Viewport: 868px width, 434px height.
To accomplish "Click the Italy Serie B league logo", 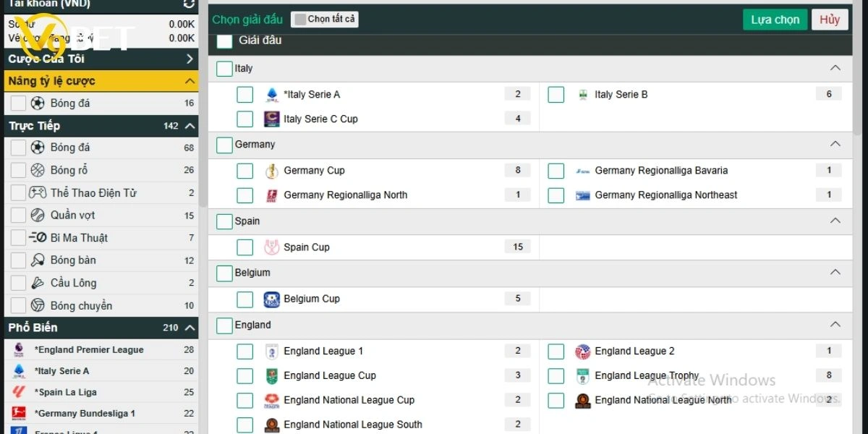I will [583, 94].
